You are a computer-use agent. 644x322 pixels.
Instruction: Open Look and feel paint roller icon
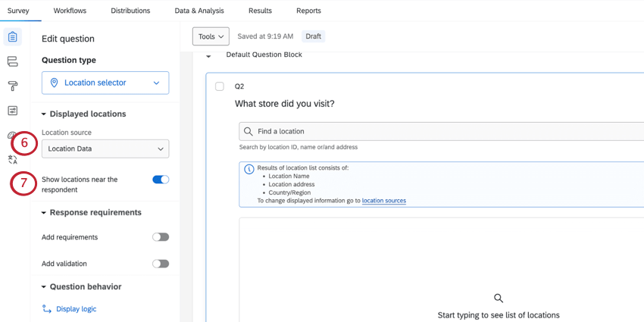tap(12, 86)
